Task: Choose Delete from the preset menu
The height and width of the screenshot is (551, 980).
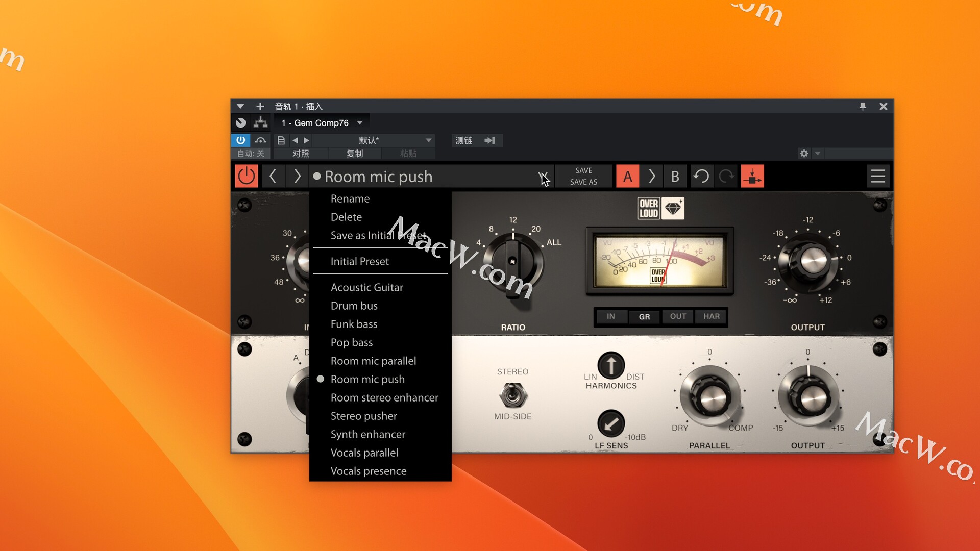Action: pyautogui.click(x=380, y=217)
